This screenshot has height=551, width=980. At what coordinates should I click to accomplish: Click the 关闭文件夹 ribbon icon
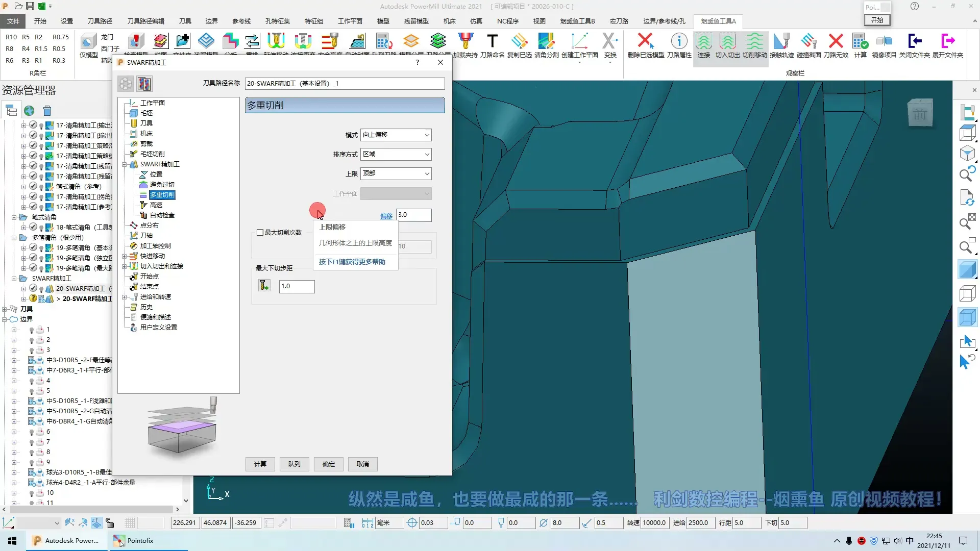tap(914, 41)
